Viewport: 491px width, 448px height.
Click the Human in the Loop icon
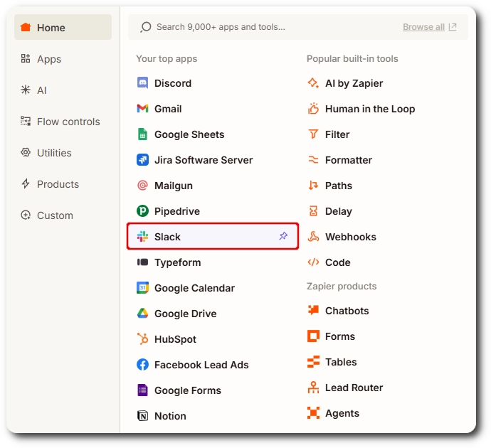313,109
